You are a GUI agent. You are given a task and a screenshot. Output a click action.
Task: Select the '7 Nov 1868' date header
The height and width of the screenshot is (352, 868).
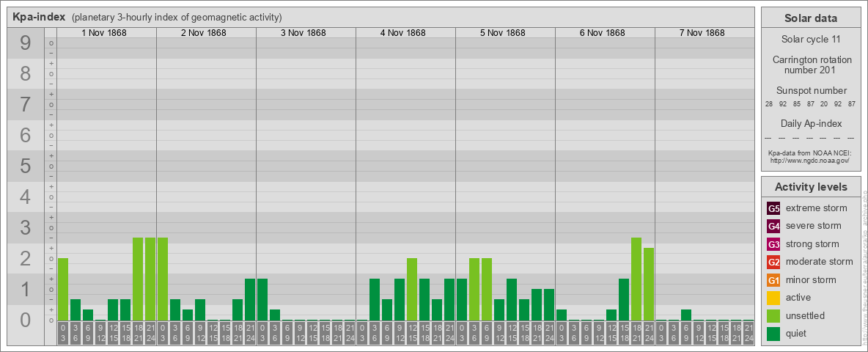pos(702,33)
